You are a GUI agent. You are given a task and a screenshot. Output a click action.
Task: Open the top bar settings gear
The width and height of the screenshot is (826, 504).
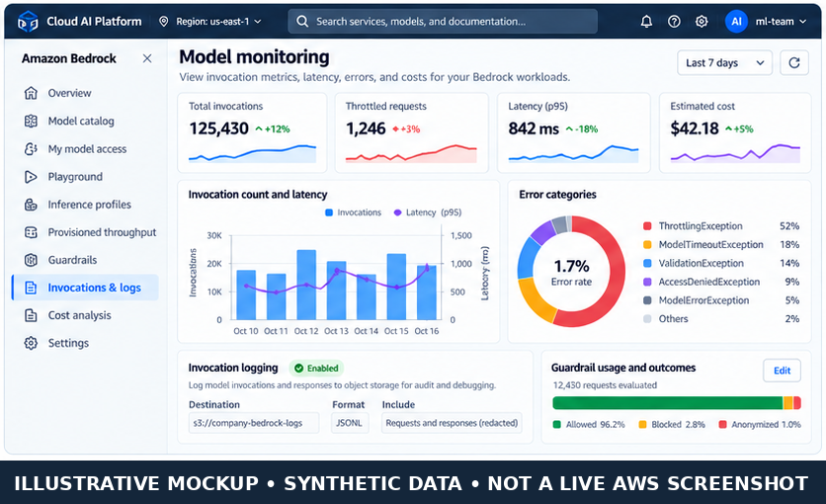(x=702, y=22)
